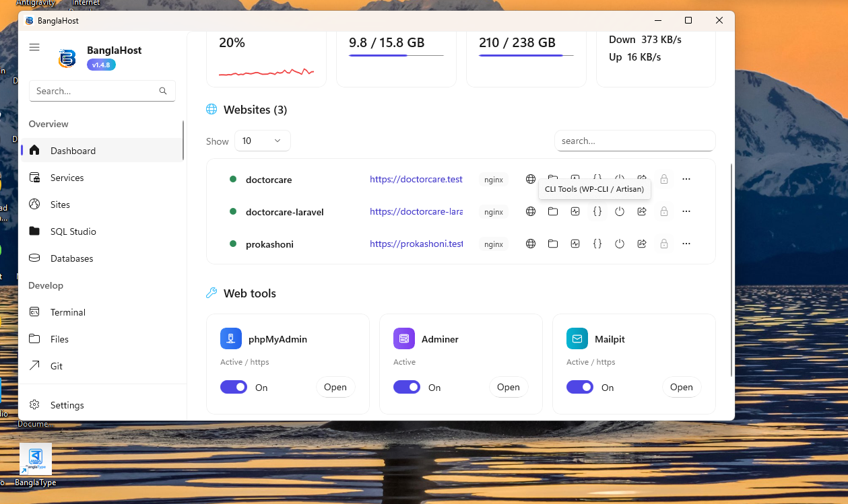Turn off the Mailpit toggle
The height and width of the screenshot is (504, 848).
[580, 387]
